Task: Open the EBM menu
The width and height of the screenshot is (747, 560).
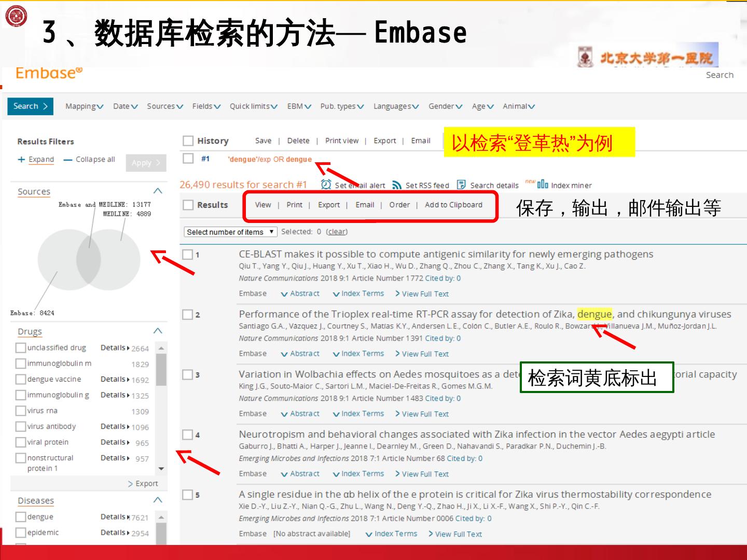Action: [299, 106]
